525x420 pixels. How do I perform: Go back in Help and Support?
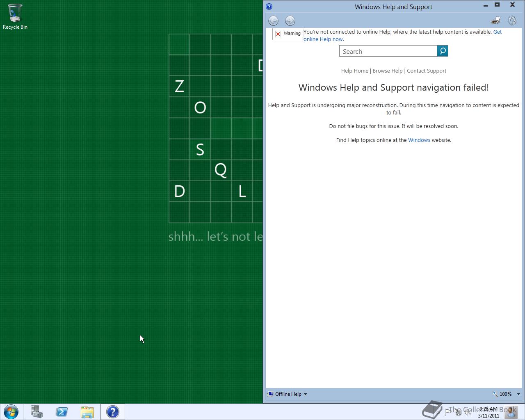(x=273, y=21)
